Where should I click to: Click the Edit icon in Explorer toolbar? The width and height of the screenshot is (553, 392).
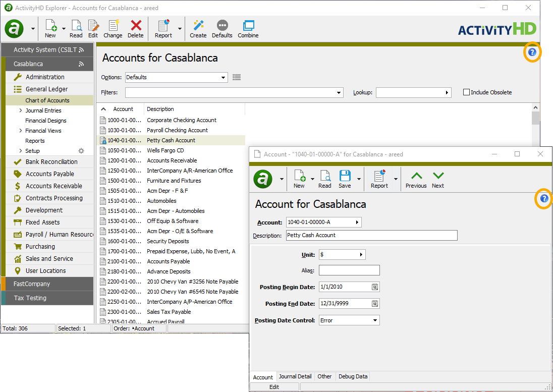[93, 29]
